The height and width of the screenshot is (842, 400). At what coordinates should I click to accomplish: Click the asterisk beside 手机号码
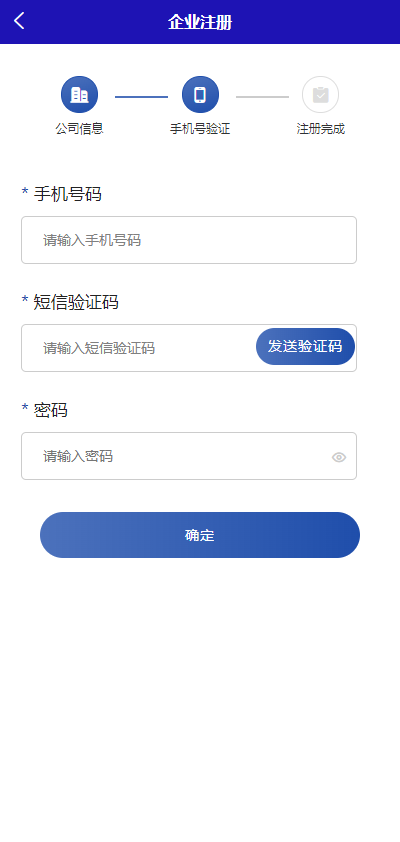click(25, 192)
